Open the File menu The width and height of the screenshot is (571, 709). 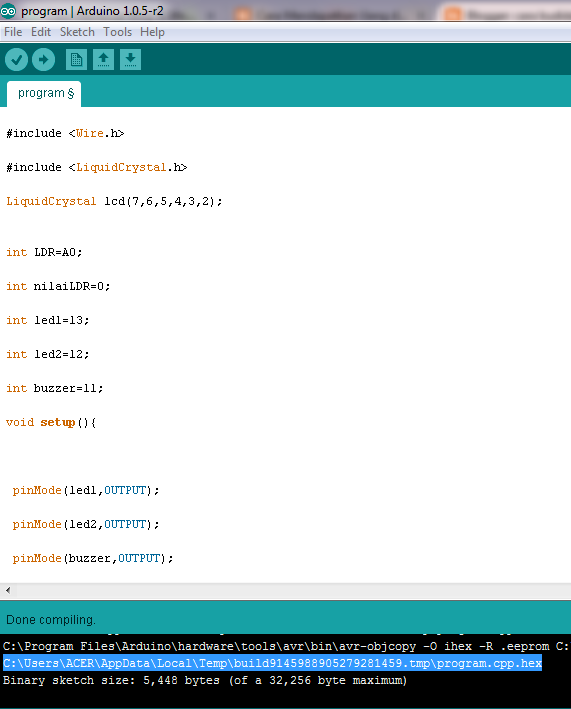(x=13, y=32)
